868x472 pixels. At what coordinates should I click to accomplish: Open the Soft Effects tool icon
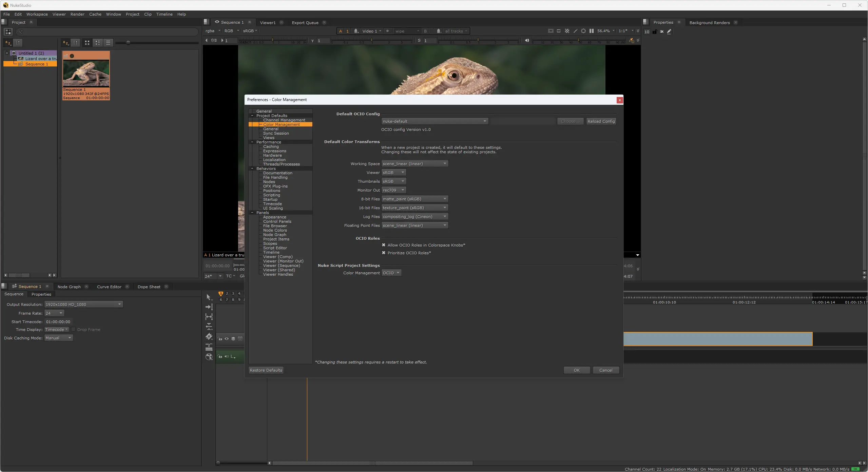(209, 357)
